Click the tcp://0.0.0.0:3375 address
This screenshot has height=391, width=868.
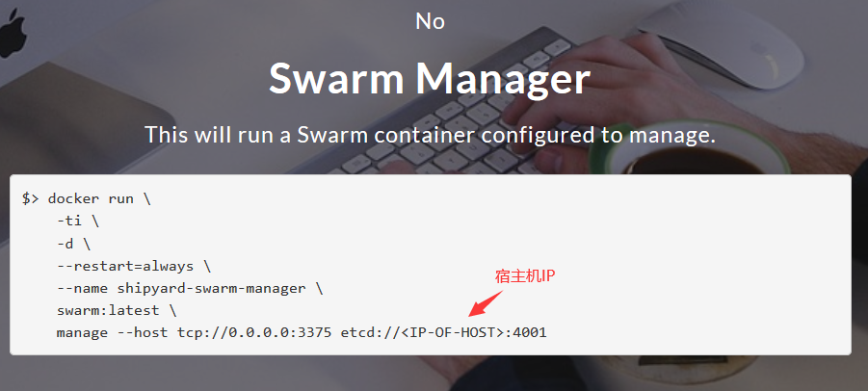254,332
